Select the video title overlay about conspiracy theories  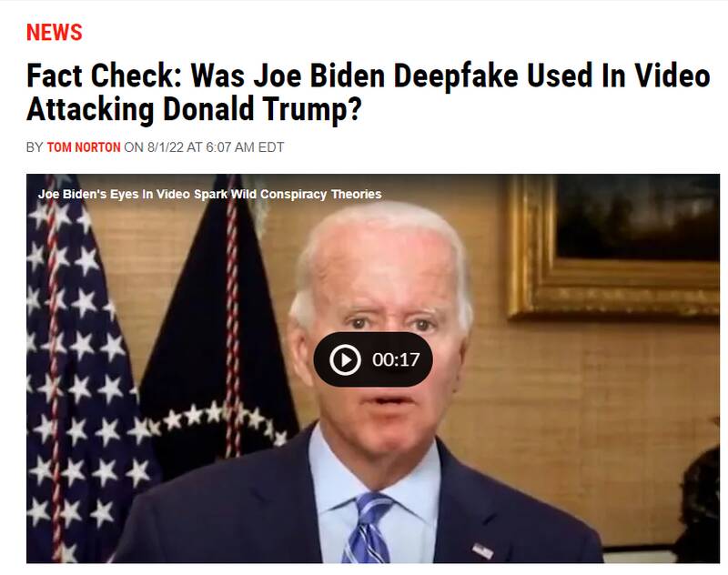(210, 194)
